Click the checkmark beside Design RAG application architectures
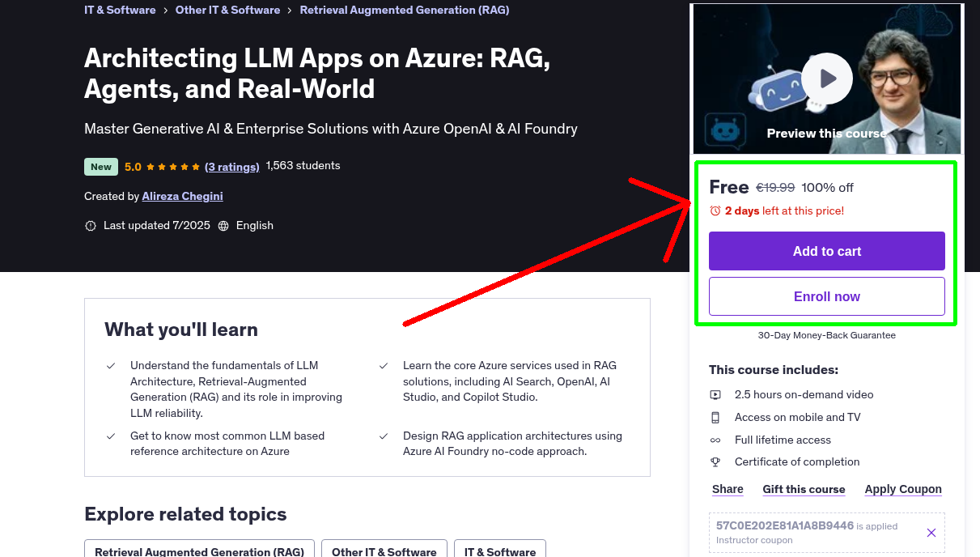The width and height of the screenshot is (980, 557). pyautogui.click(x=384, y=436)
